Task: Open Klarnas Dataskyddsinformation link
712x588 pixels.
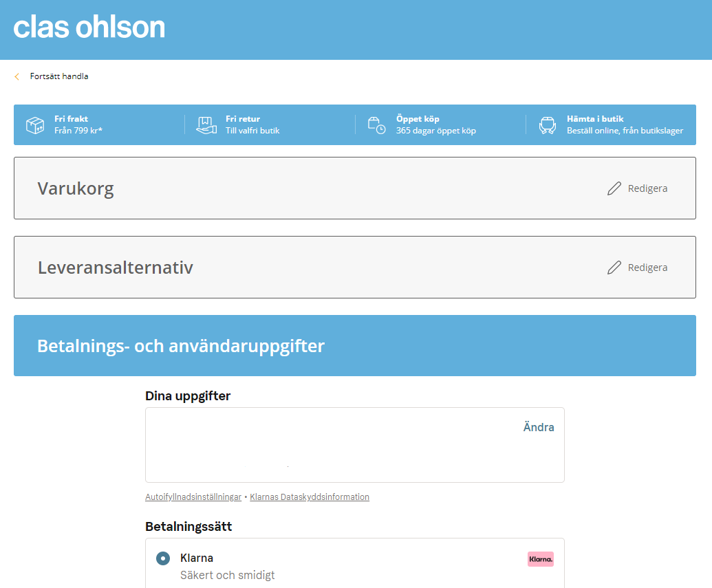Action: point(310,497)
